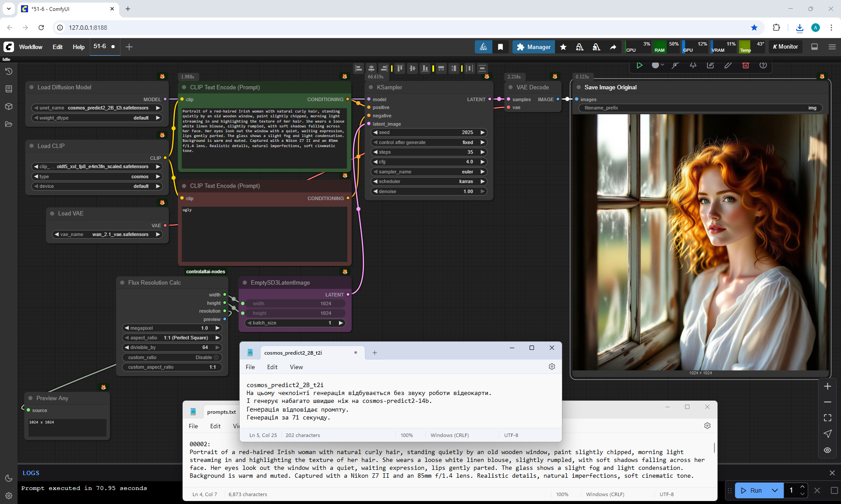
Task: Open the model library cube icon
Action: [x=8, y=106]
